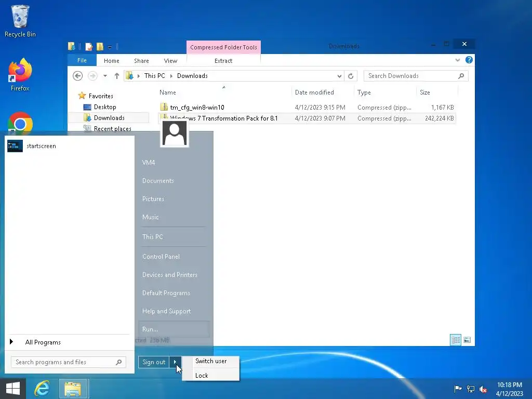Open Recycle Bin desktop icon
Viewport: 532px width, 399px height.
coord(20,21)
